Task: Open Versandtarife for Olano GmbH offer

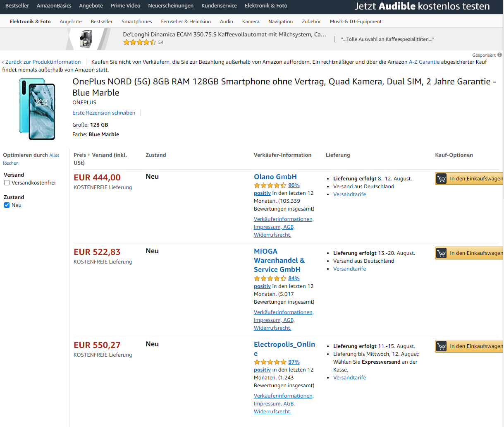Action: (350, 194)
